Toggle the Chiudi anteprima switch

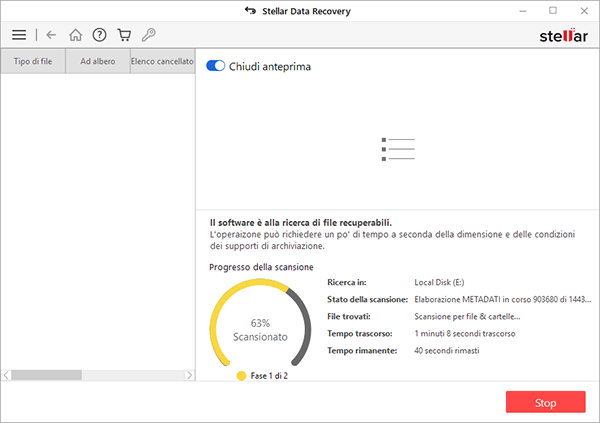pos(215,66)
